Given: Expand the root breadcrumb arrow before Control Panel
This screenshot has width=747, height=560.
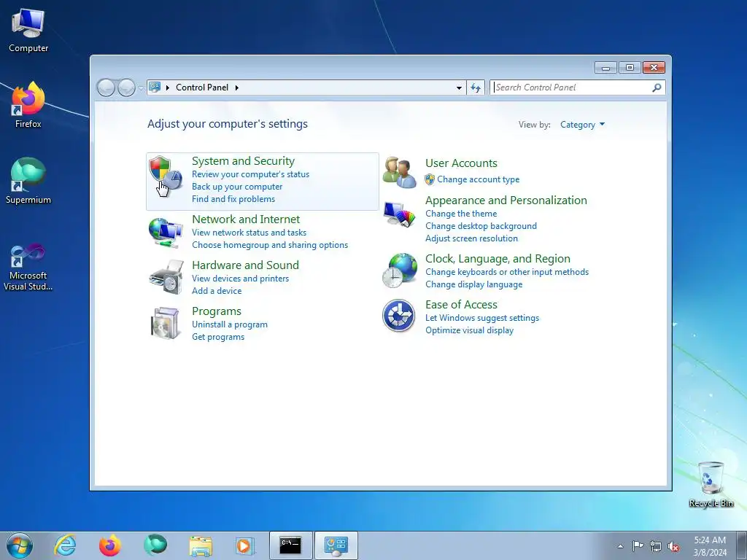Looking at the screenshot, I should click(168, 87).
